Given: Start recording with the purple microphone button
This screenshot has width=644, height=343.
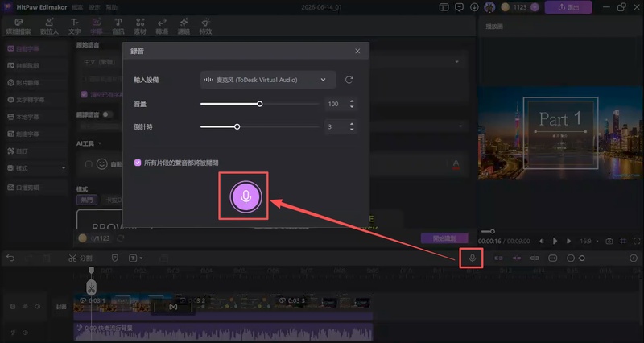Looking at the screenshot, I should pos(246,196).
